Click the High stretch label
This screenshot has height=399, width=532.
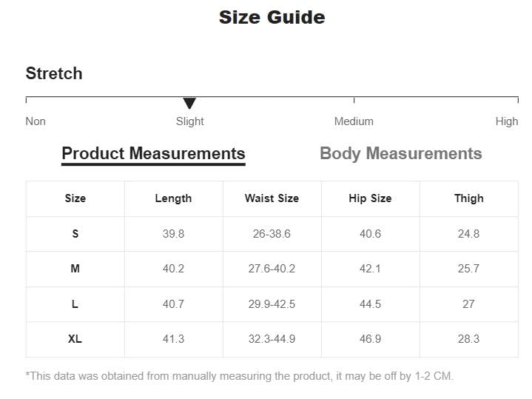tap(506, 121)
